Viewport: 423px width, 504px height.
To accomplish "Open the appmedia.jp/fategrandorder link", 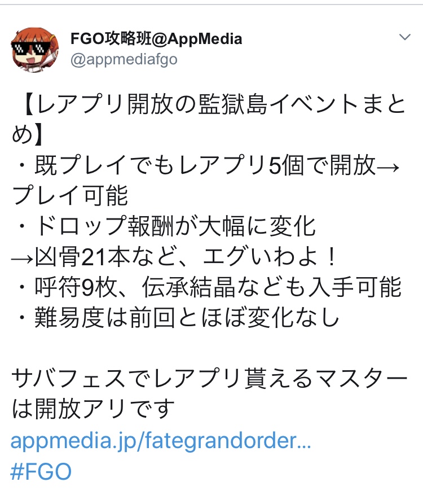I will point(161,441).
